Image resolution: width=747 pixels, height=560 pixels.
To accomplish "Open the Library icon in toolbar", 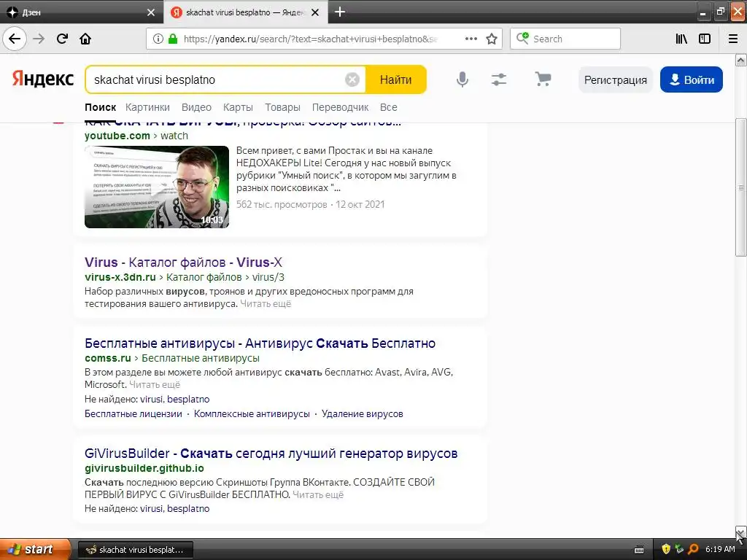I will point(681,39).
